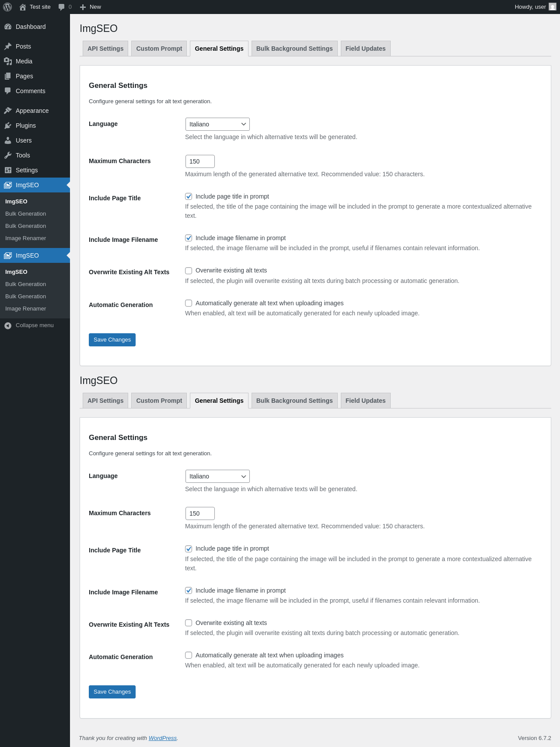Open the Language dropdown in bottom form
This screenshot has height=747, width=560.
(x=217, y=476)
